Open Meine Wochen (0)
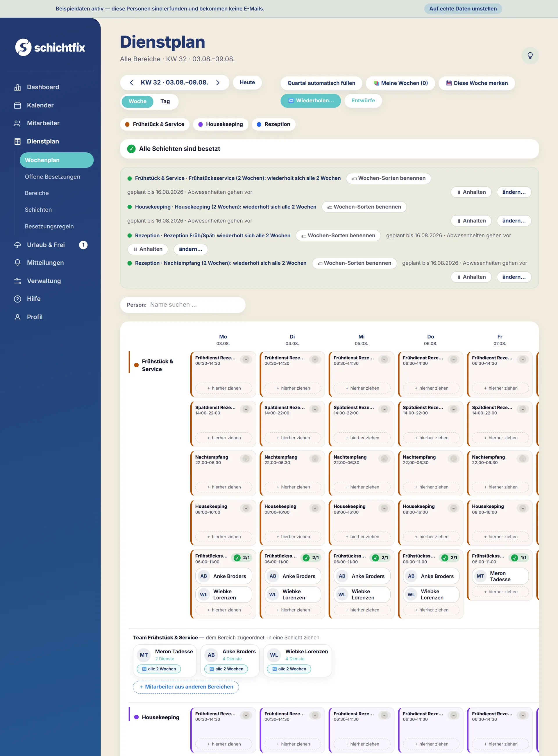558x756 pixels. click(400, 83)
